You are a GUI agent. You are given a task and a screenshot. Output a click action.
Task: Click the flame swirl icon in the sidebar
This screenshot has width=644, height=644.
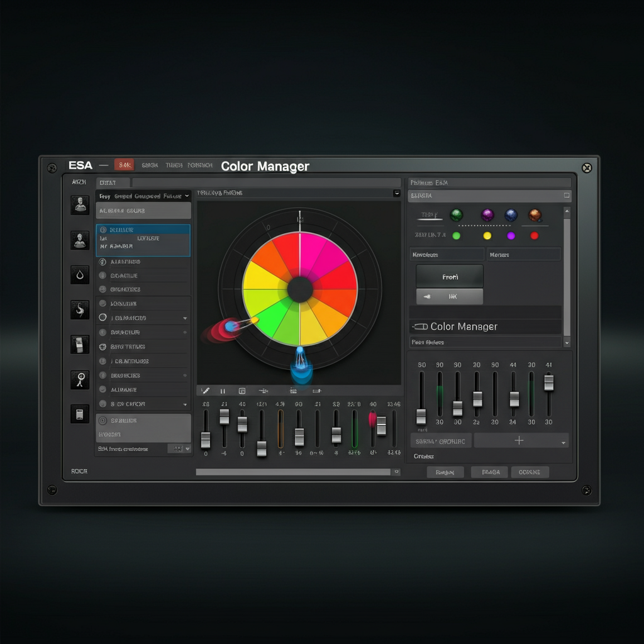click(80, 309)
